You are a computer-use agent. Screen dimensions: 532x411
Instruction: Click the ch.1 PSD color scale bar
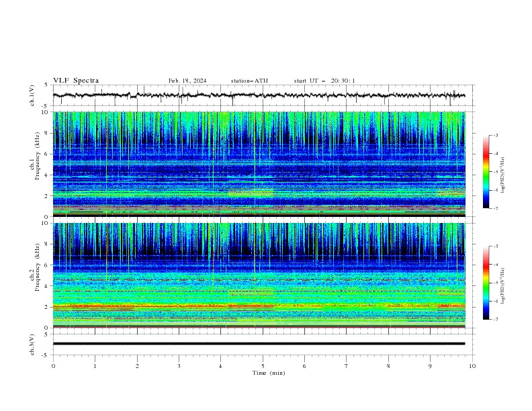point(486,172)
